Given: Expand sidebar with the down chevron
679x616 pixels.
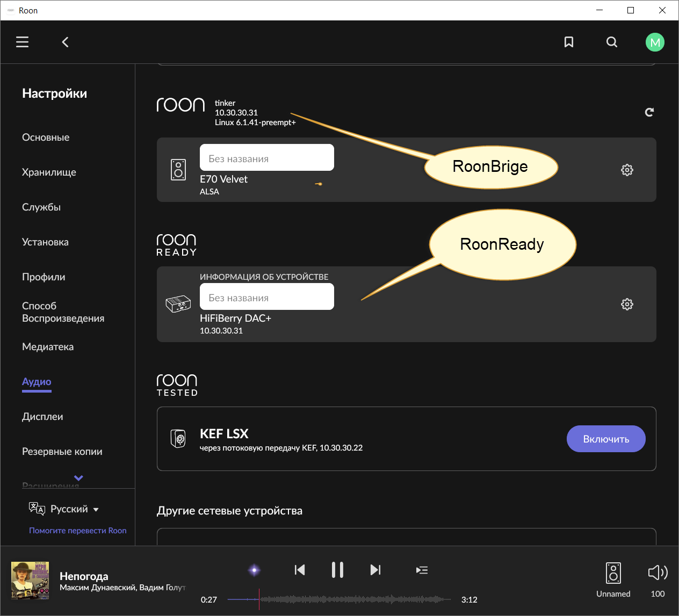Looking at the screenshot, I should pos(78,477).
